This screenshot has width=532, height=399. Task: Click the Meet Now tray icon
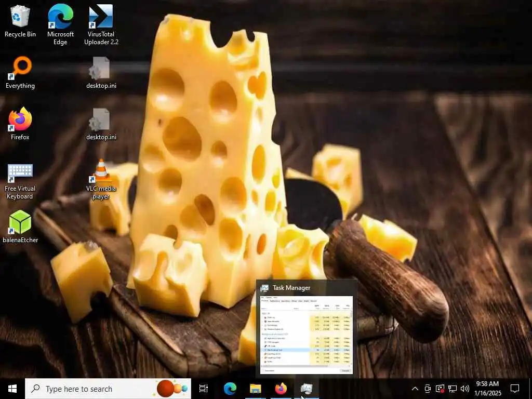[428, 389]
